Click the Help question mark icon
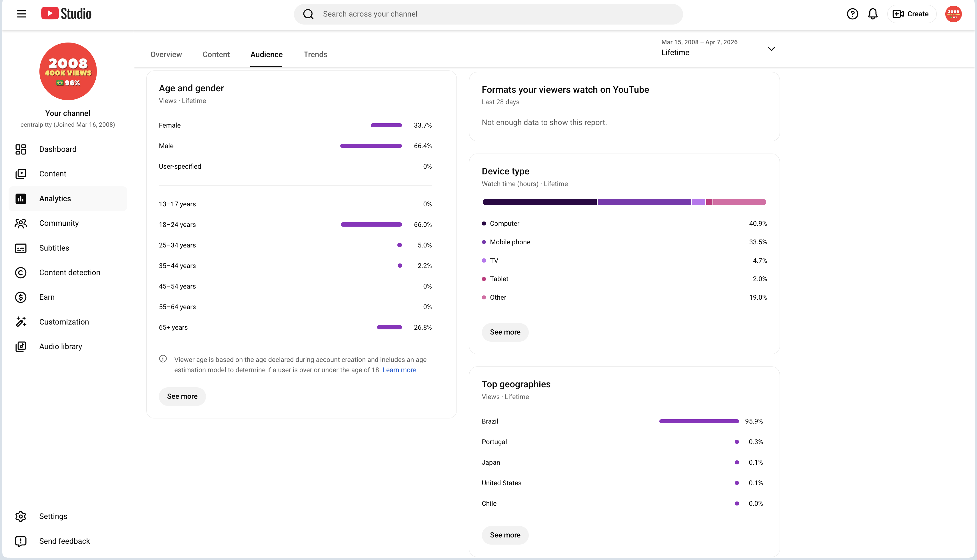This screenshot has width=977, height=560. [852, 14]
